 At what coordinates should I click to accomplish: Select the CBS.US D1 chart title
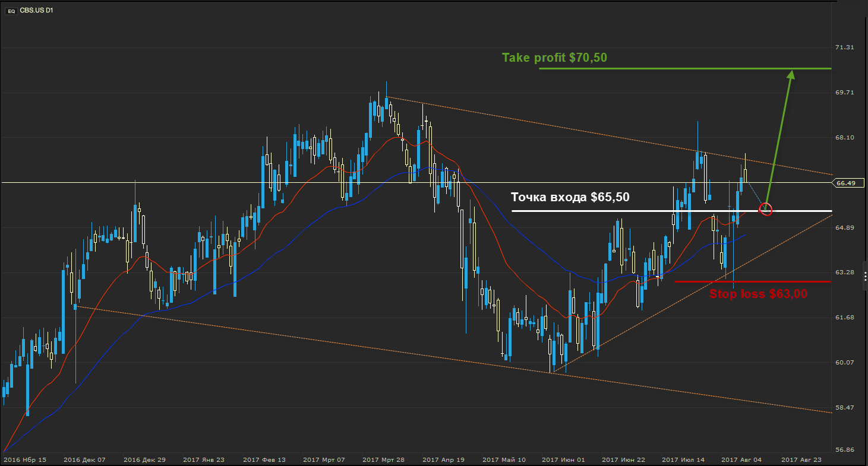[37, 11]
